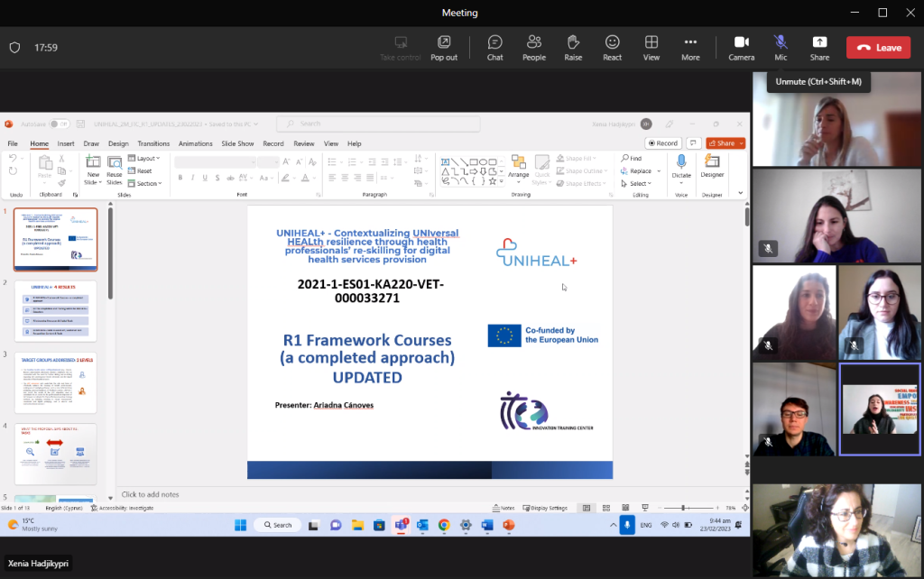Screen dimensions: 924x579
Task: Open the Section dropdown in ribbon
Action: coord(146,183)
